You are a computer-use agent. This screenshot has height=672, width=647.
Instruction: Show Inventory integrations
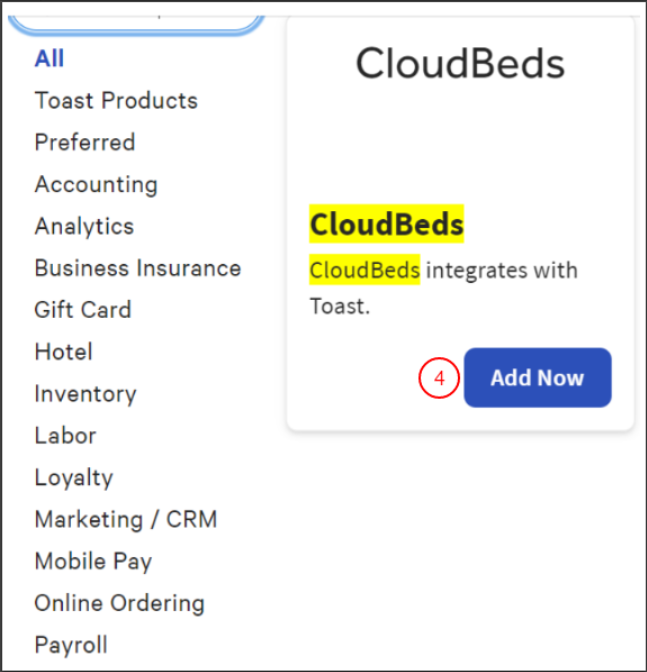(85, 395)
